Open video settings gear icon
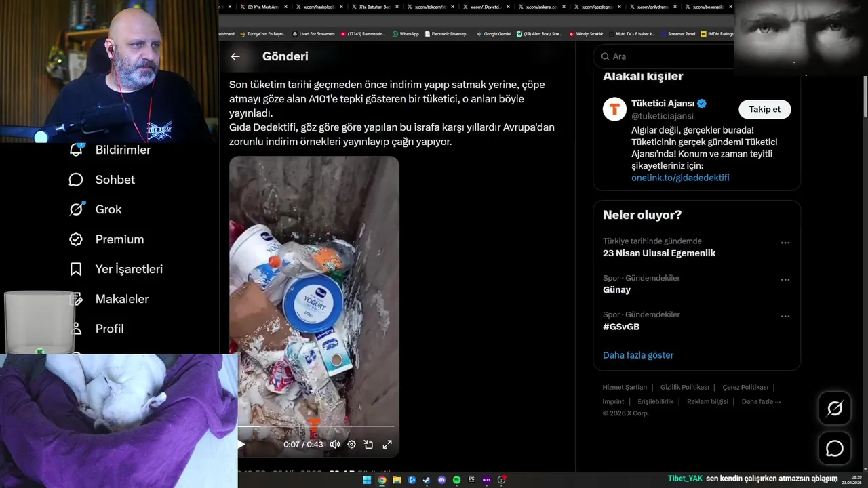Viewport: 868px width, 488px height. point(351,445)
